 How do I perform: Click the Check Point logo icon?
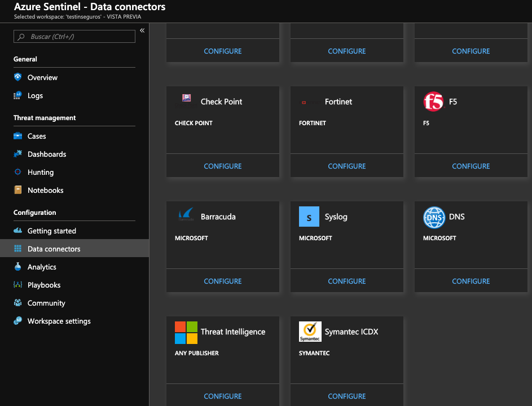[x=186, y=98]
